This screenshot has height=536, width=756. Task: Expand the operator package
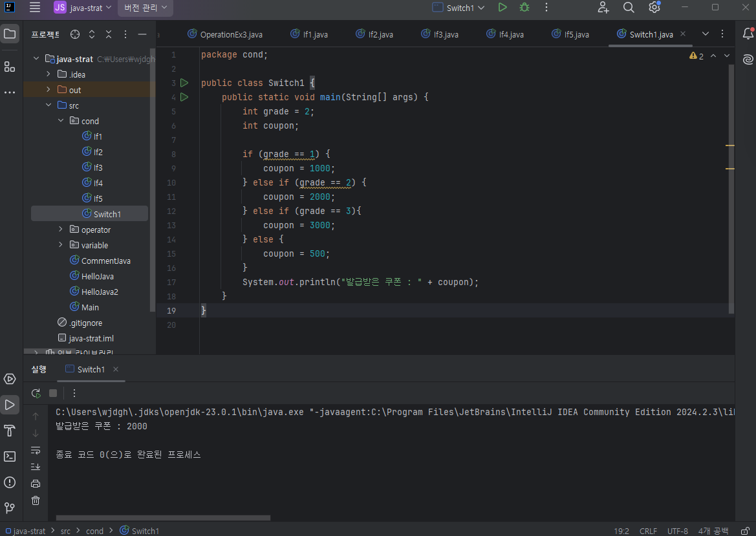tap(61, 230)
